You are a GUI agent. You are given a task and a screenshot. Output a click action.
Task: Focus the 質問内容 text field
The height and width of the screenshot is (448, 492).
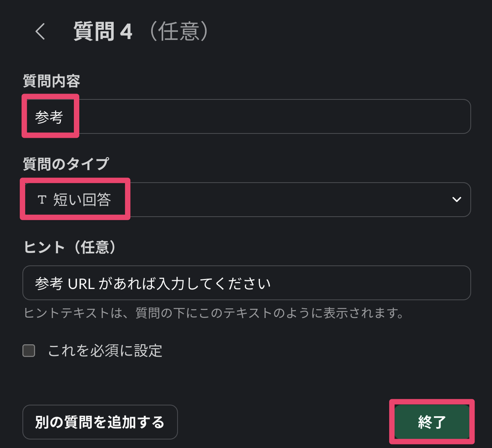[247, 116]
